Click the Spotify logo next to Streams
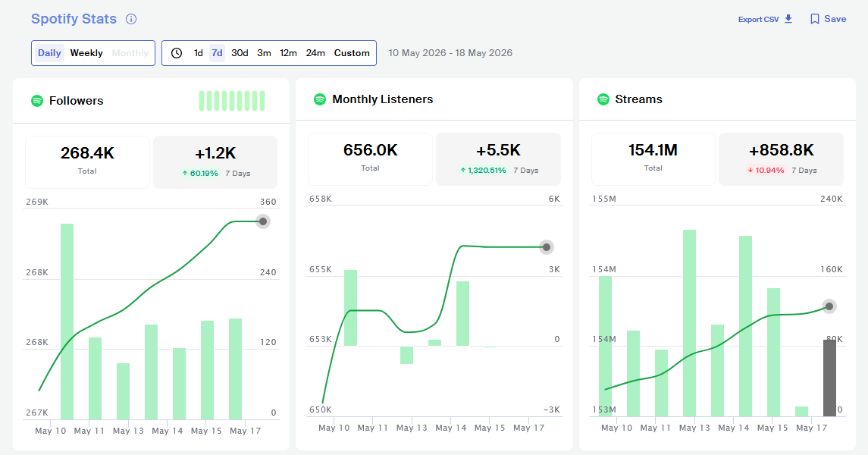The width and height of the screenshot is (868, 455). click(603, 99)
